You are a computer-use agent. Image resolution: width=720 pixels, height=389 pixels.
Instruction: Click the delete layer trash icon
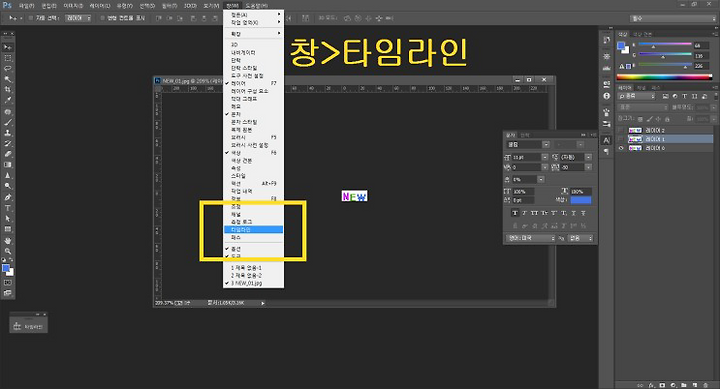(x=706, y=385)
